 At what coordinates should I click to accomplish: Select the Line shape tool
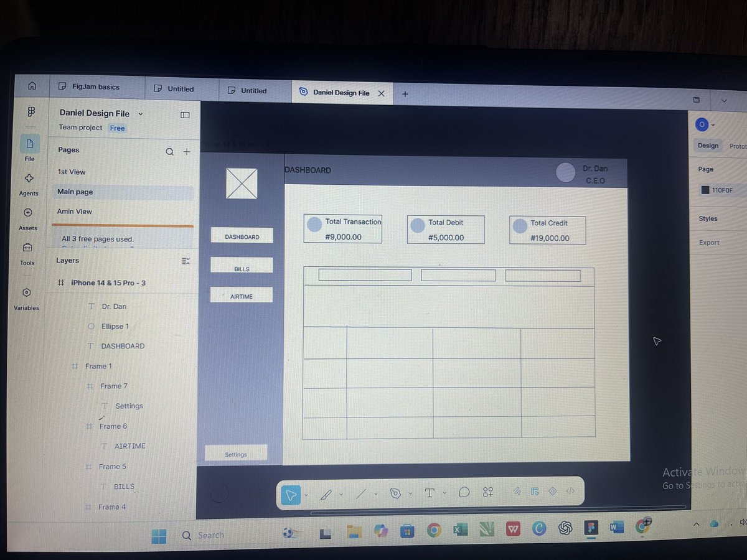361,493
